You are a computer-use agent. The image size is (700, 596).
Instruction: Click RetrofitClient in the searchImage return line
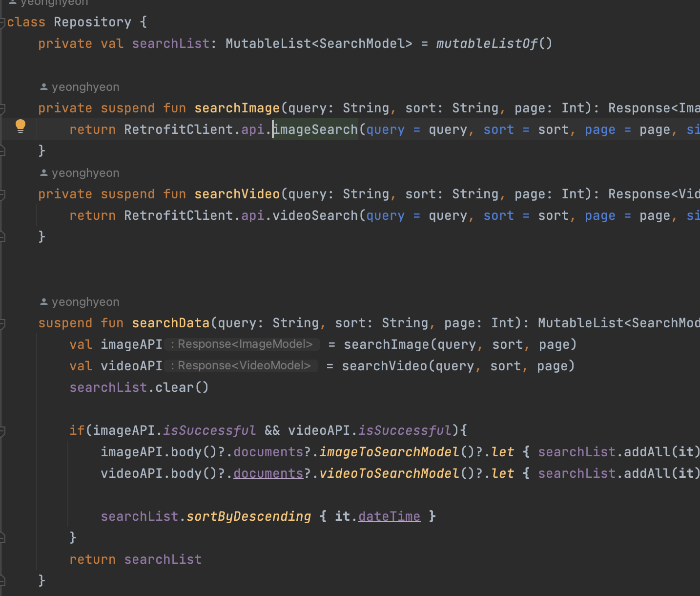[179, 129]
